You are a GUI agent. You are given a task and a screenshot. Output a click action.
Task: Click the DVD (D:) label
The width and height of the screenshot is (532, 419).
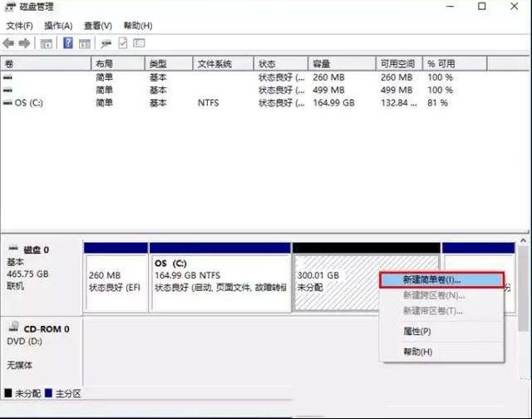click(x=24, y=342)
